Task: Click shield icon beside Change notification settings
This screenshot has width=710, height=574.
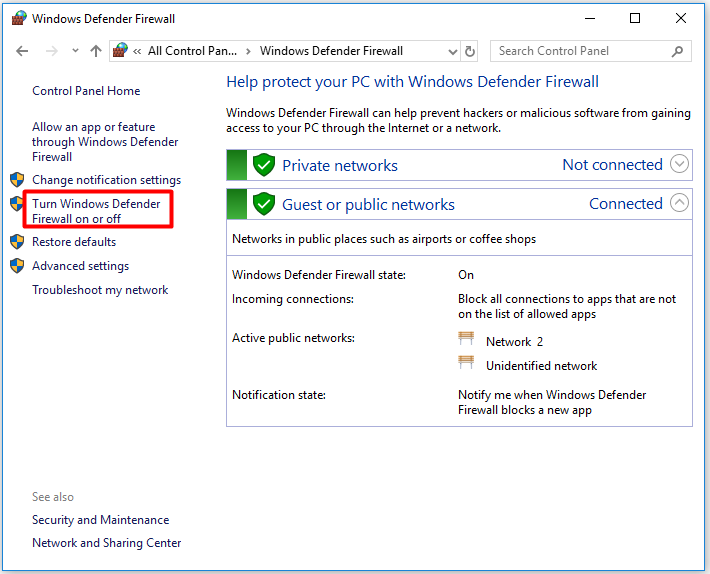Action: coord(17,180)
